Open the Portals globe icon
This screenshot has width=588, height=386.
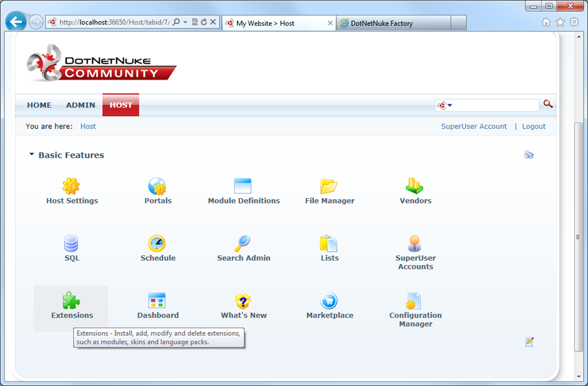pyautogui.click(x=157, y=186)
